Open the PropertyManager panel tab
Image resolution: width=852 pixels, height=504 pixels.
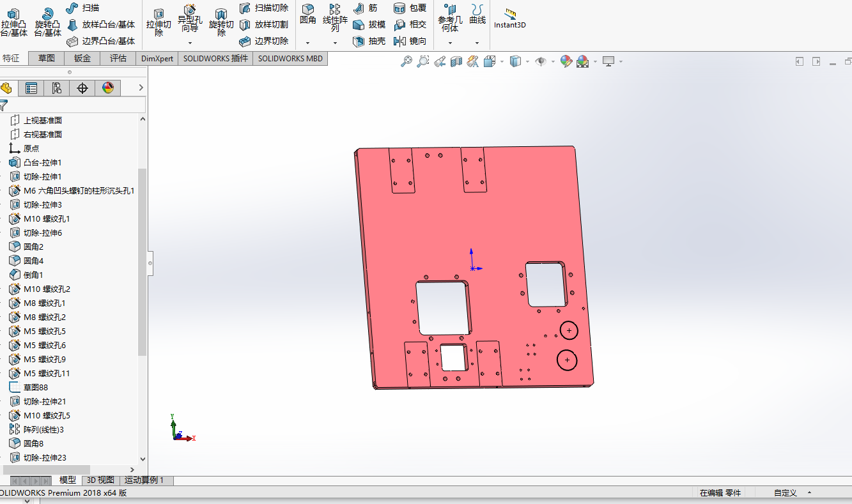click(x=31, y=88)
